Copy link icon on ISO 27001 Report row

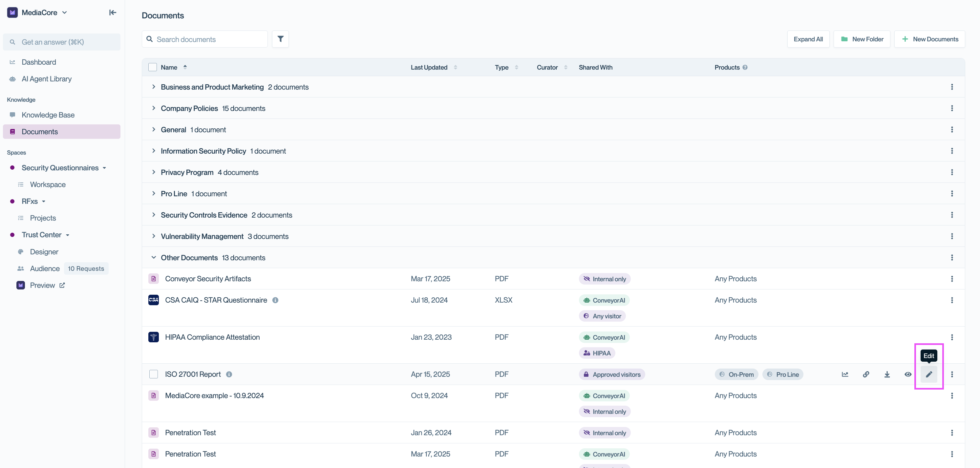coord(866,374)
